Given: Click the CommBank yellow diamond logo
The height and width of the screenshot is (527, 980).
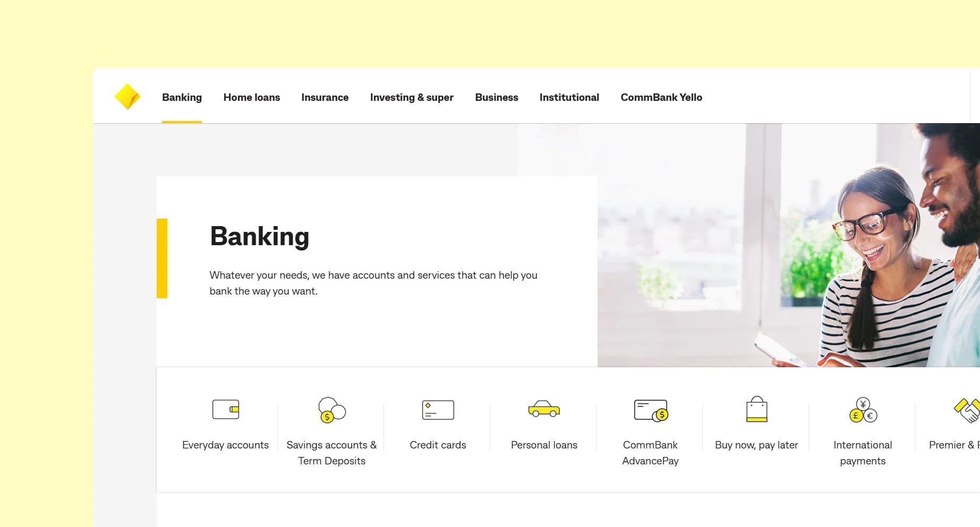Looking at the screenshot, I should 127,97.
